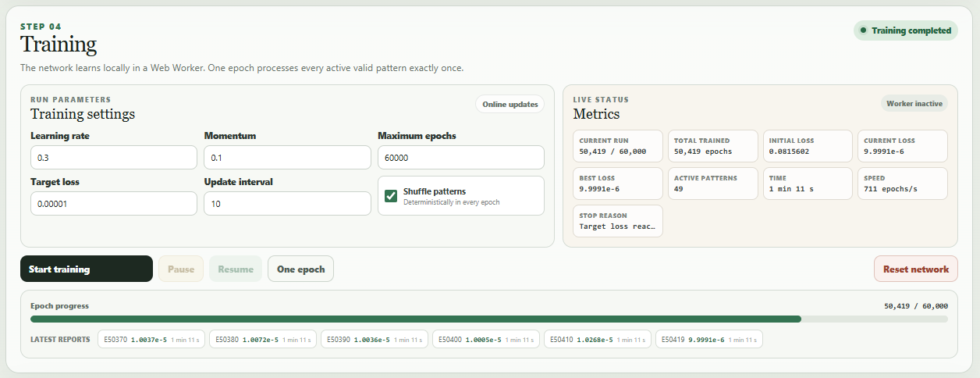980x378 pixels.
Task: Click the Stop reason metric card
Action: pyautogui.click(x=618, y=221)
